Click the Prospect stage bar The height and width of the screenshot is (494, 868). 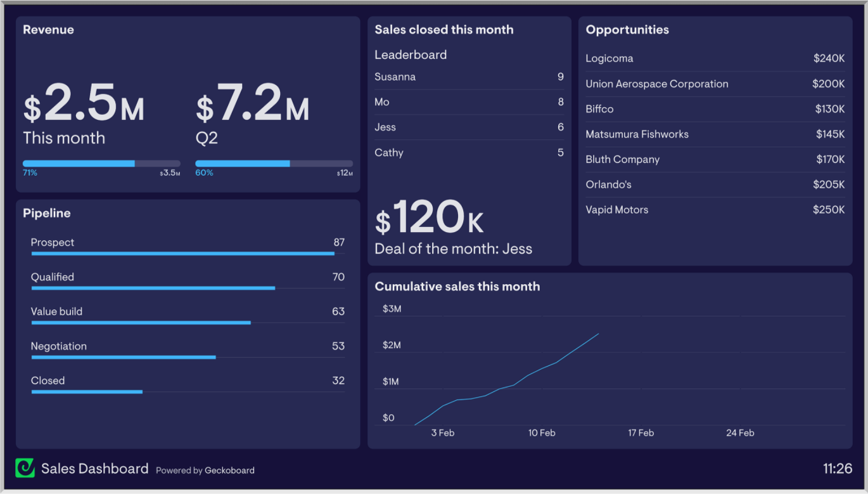point(182,254)
